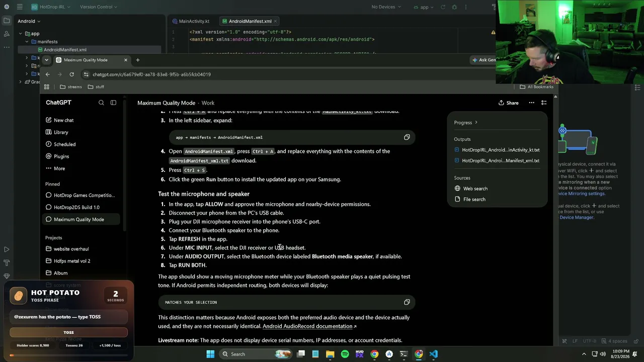The height and width of the screenshot is (362, 644).
Task: Open Spotify from the taskbar
Action: pos(345,354)
